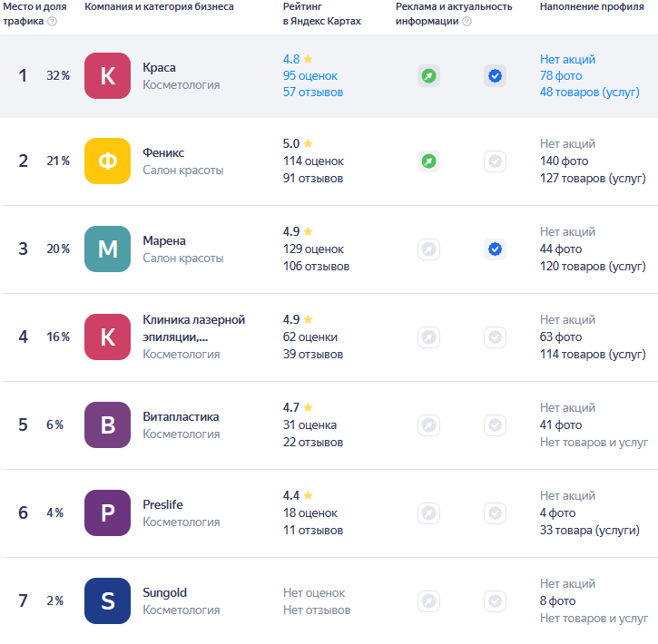Click '4 фото' in Preslife row
The width and height of the screenshot is (658, 644).
pyautogui.click(x=557, y=513)
